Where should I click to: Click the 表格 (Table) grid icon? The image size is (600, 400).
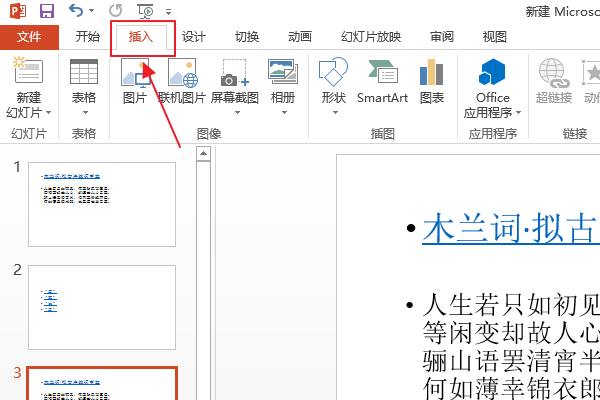tap(84, 72)
